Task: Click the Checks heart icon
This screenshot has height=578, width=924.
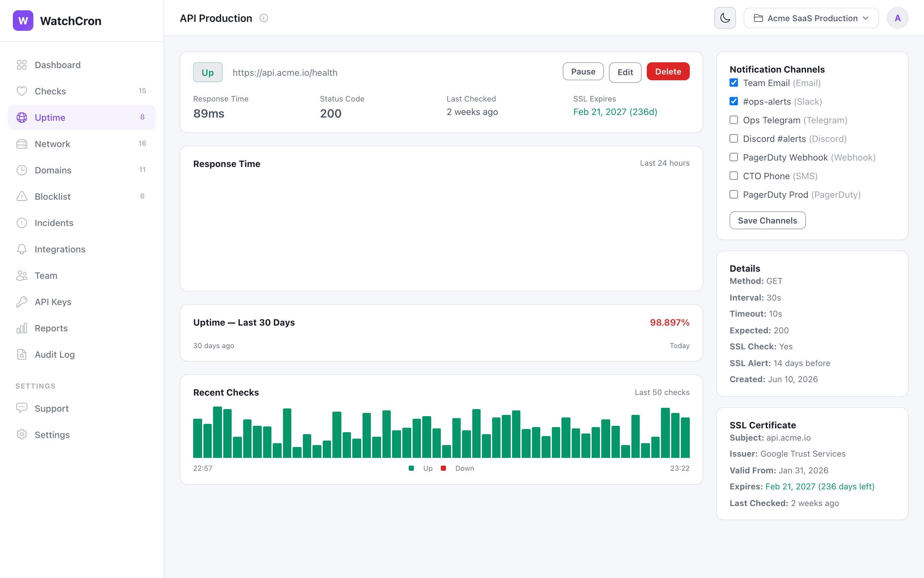Action: click(x=22, y=91)
